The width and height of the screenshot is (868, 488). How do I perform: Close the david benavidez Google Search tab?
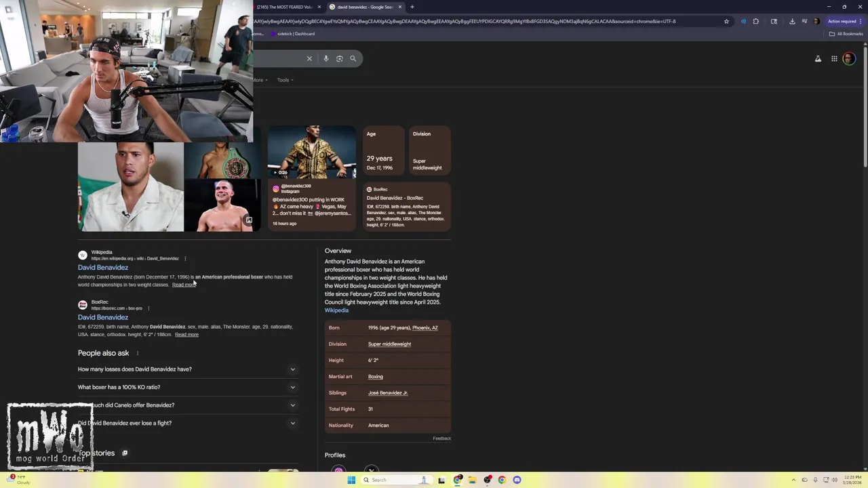pyautogui.click(x=400, y=7)
